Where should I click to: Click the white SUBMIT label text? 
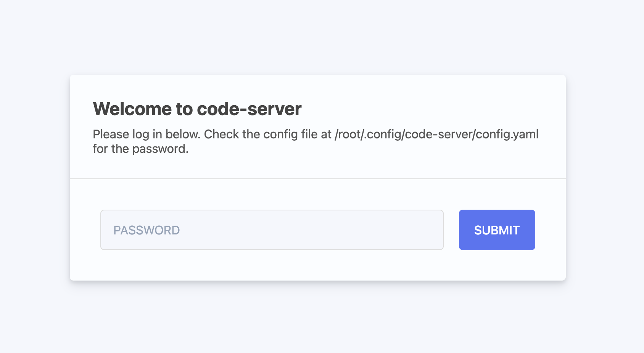(x=497, y=230)
